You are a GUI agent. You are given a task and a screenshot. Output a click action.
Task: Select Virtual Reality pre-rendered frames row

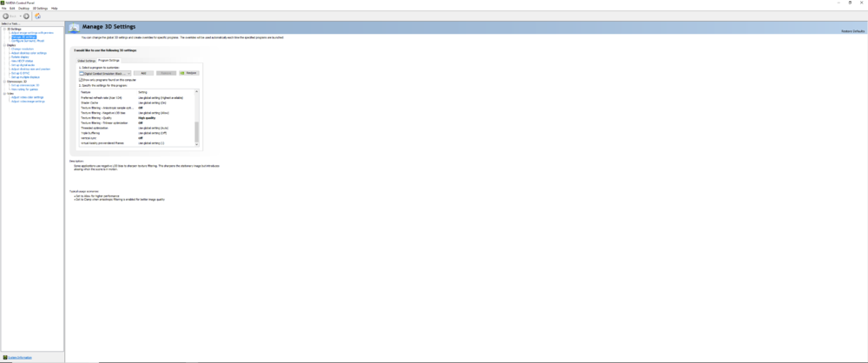(x=137, y=143)
